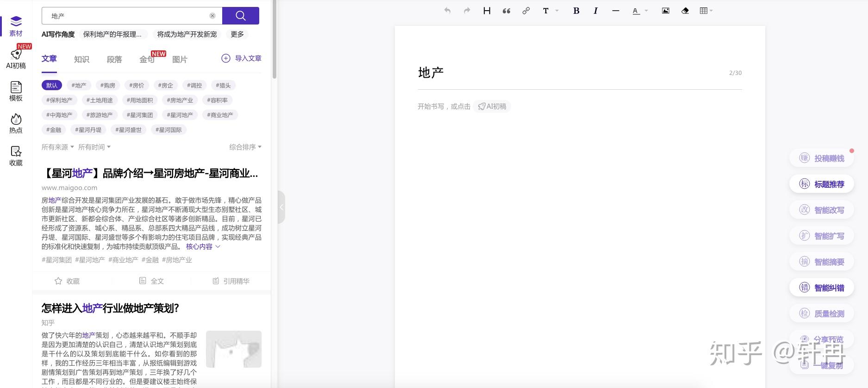868x388 pixels.
Task: Open the font color A dropdown
Action: click(640, 11)
